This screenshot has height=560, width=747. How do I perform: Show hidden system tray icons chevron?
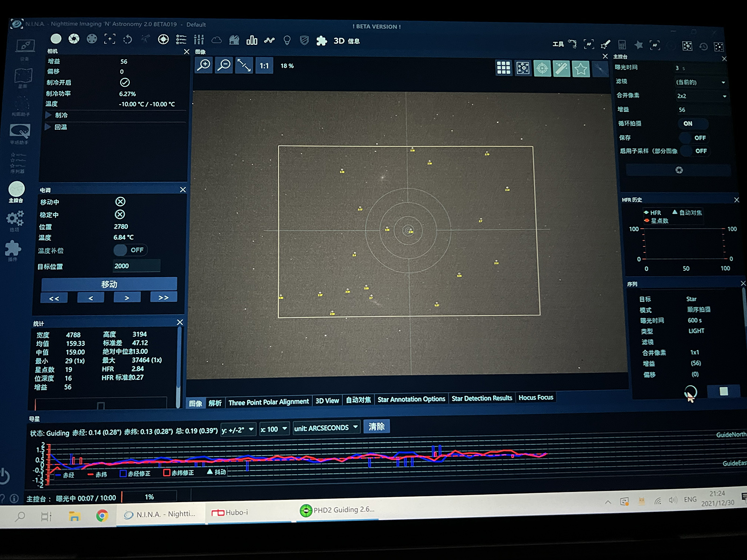point(608,502)
